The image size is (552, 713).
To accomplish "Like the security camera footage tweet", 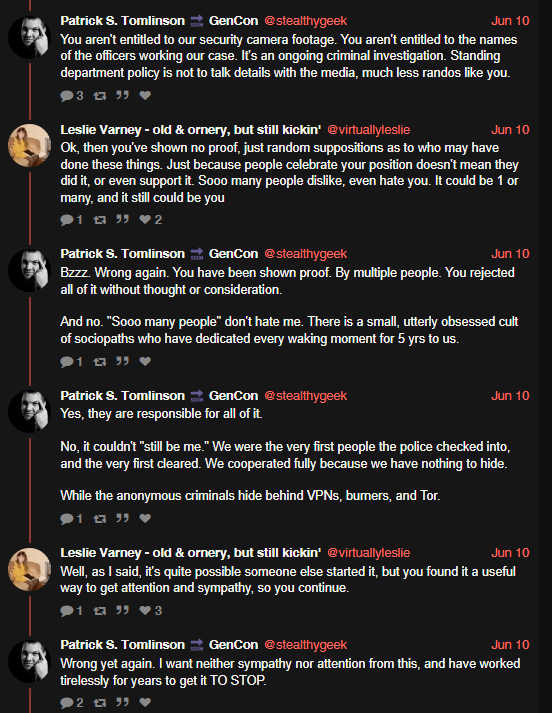I will coord(145,95).
